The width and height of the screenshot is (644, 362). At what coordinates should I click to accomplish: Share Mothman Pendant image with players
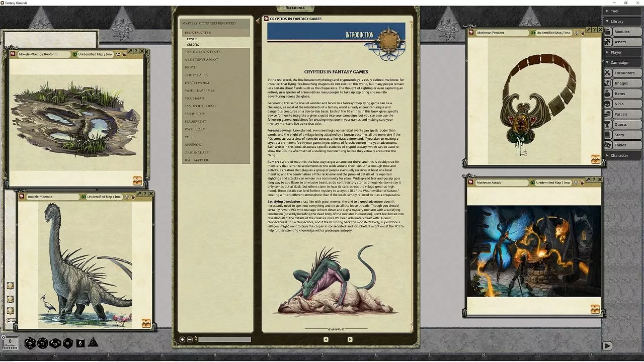577,33
